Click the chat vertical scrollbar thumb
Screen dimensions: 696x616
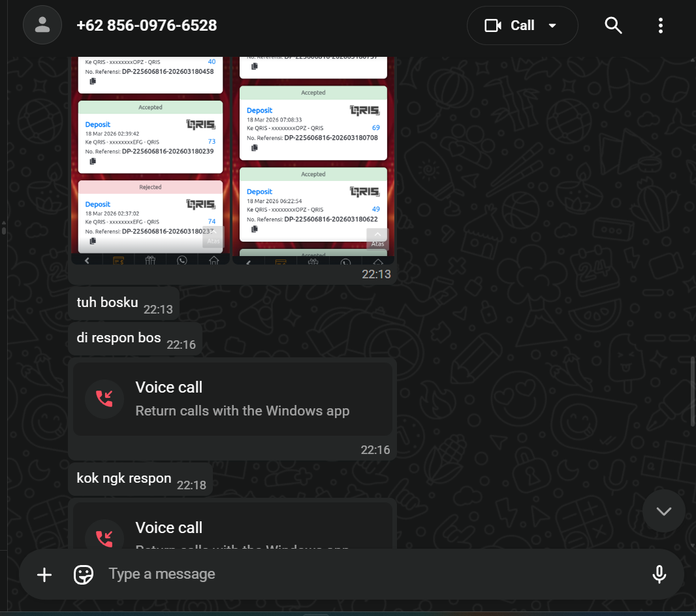pos(693,391)
